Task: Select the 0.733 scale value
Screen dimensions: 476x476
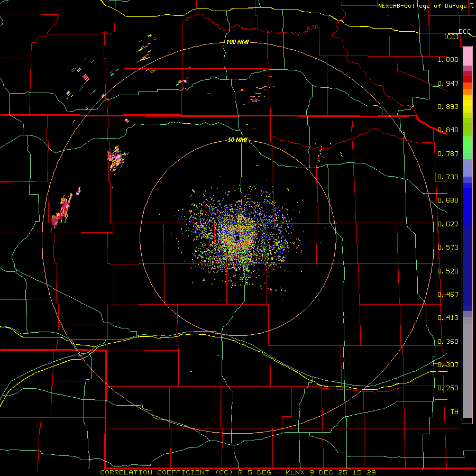Action: [x=448, y=177]
